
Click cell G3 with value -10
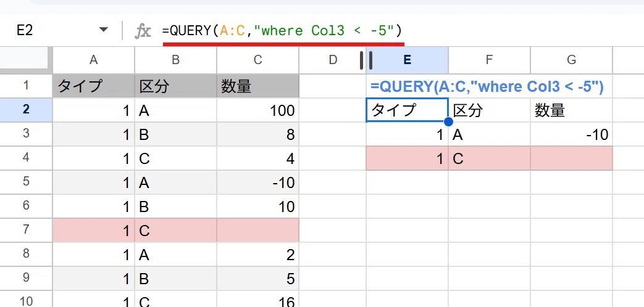pos(571,134)
